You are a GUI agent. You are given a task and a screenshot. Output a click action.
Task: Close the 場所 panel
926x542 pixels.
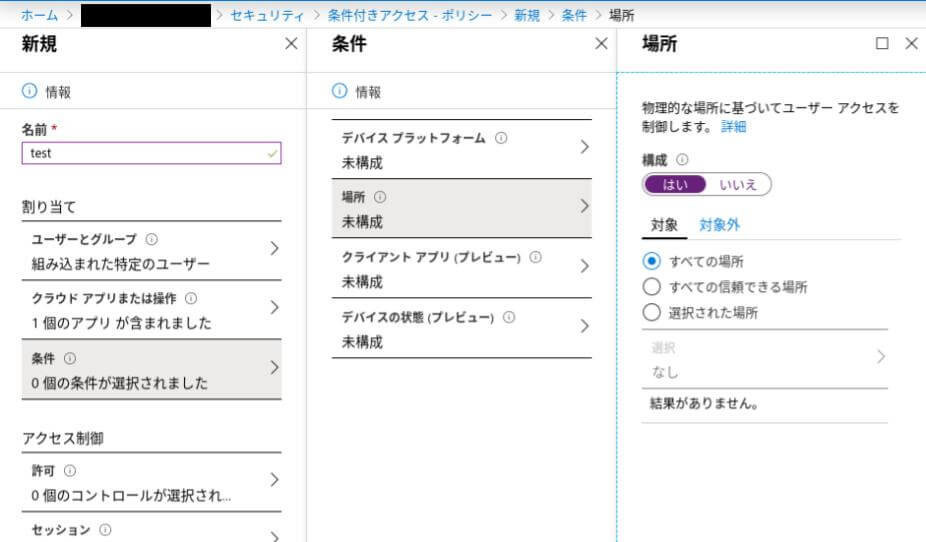tap(911, 44)
